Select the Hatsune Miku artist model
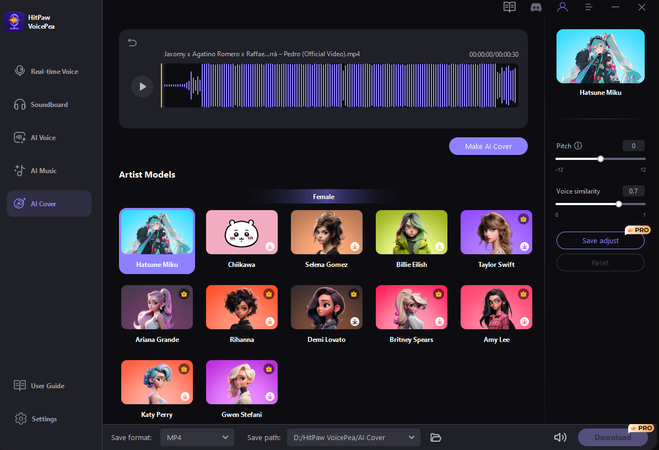Screen dimensions: 659x450 pos(157,241)
